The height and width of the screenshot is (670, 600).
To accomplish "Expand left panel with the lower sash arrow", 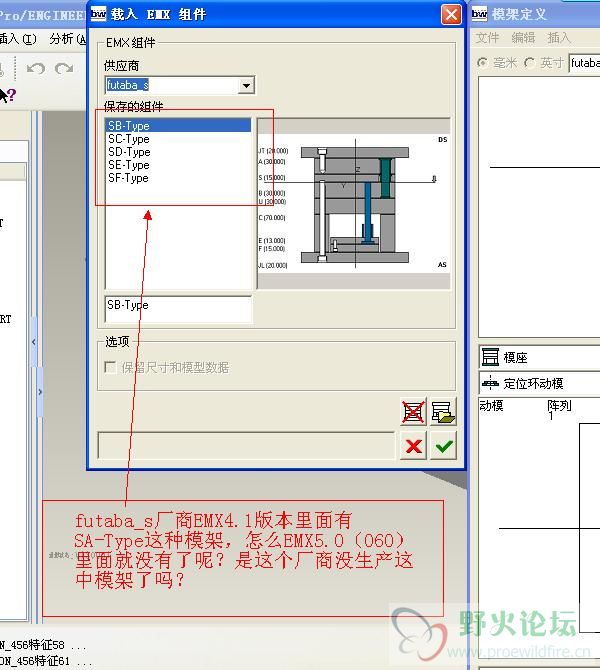I will point(40,391).
